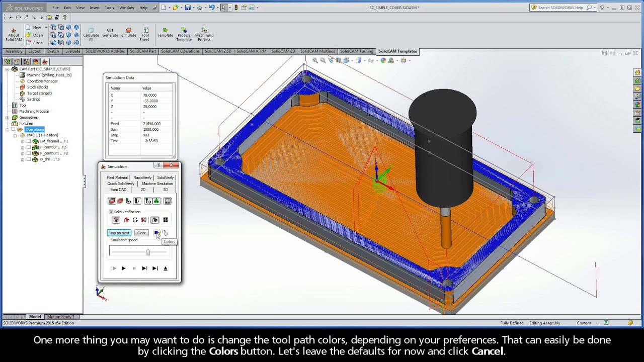Open SolidCAM Manager tab icon
Viewport: 644px width, 362px height.
(x=45, y=61)
